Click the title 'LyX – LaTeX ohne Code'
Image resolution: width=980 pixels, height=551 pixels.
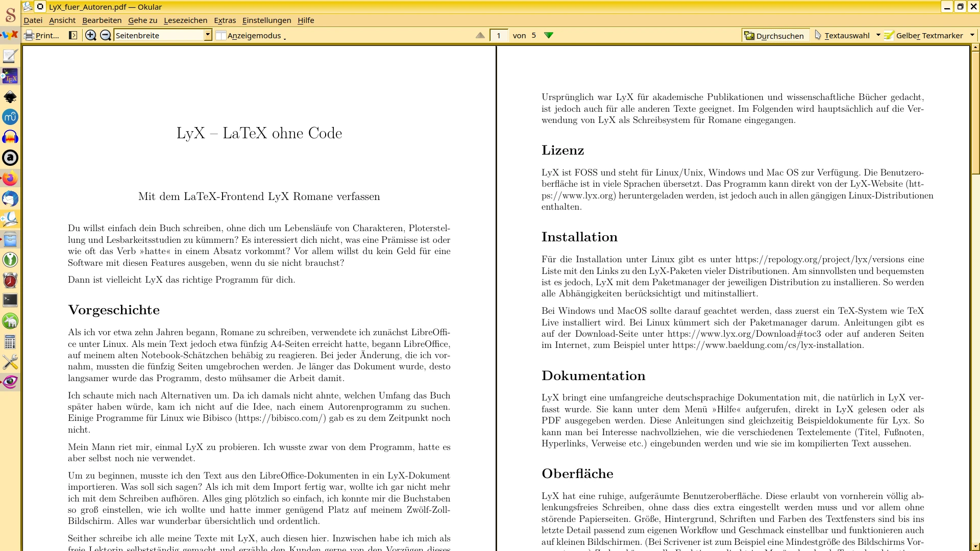[x=259, y=133]
